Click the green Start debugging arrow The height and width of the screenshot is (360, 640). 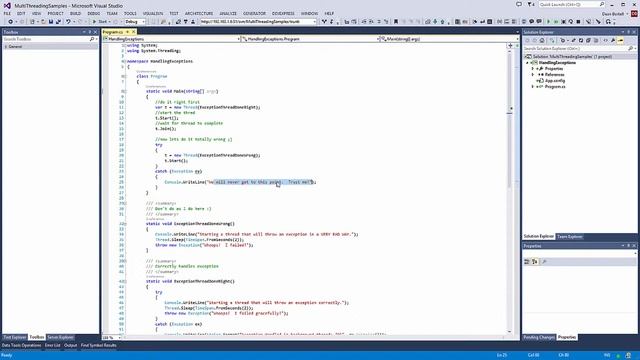tap(94, 22)
